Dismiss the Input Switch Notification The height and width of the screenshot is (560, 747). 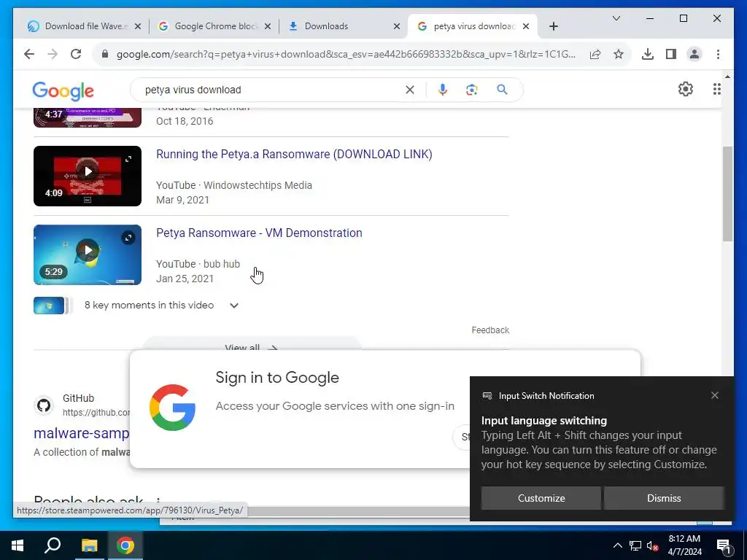(x=664, y=498)
